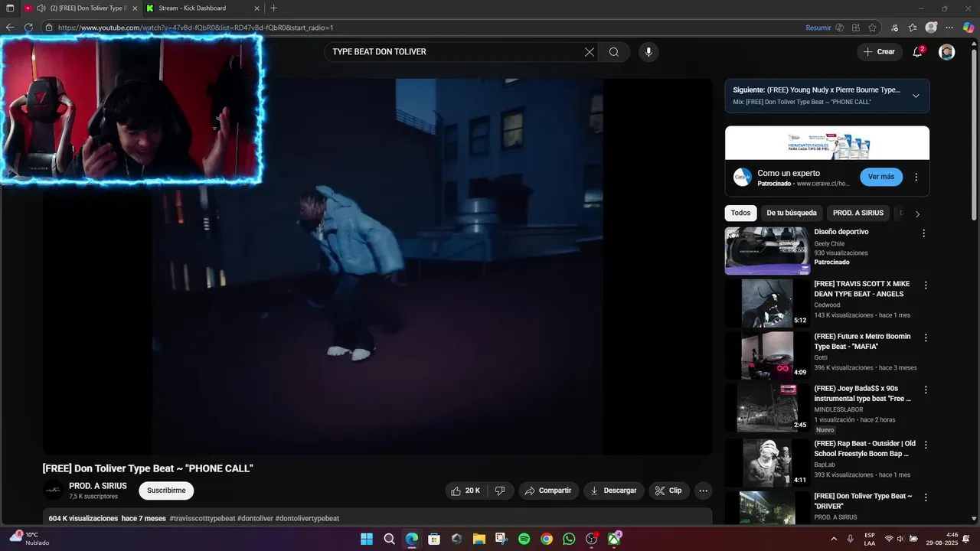This screenshot has height=551, width=980.
Task: Open Xbox app from the taskbar
Action: coord(614,539)
